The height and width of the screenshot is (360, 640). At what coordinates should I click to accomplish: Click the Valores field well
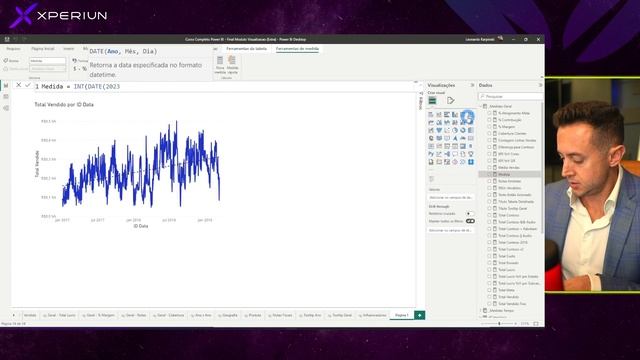click(451, 197)
